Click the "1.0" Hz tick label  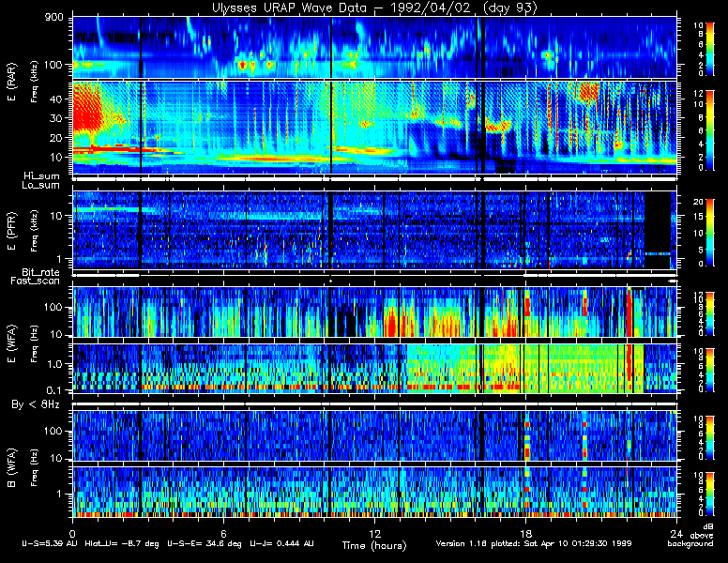pos(53,364)
